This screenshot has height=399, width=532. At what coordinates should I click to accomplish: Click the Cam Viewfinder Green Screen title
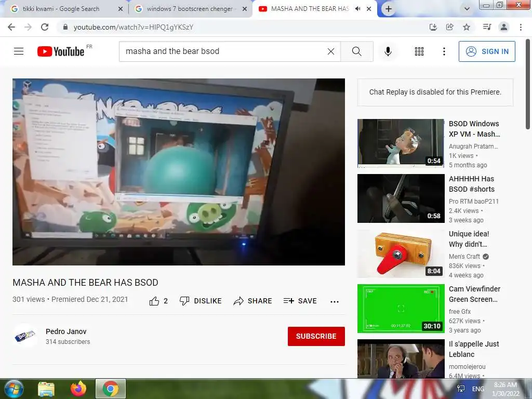[474, 294]
